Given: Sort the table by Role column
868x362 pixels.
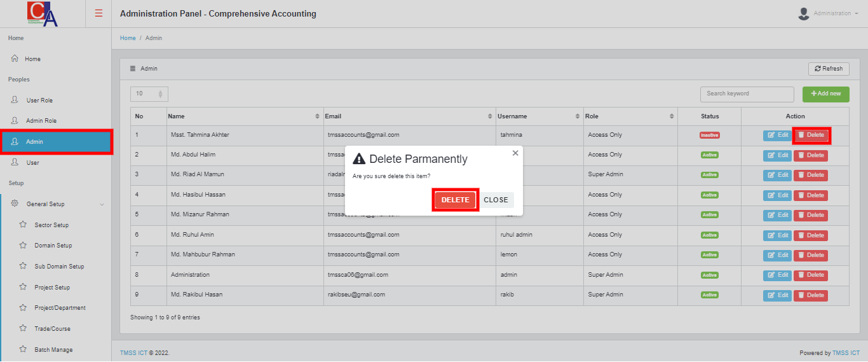Looking at the screenshot, I should [630, 116].
